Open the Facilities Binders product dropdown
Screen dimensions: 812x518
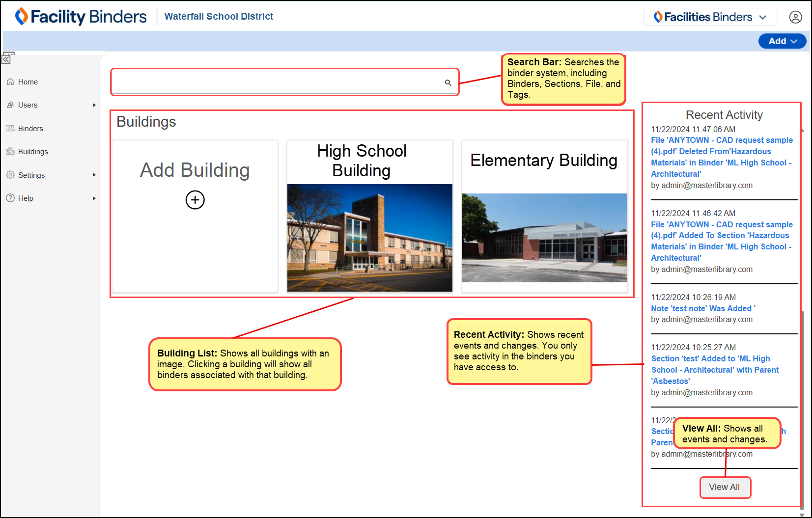[710, 17]
